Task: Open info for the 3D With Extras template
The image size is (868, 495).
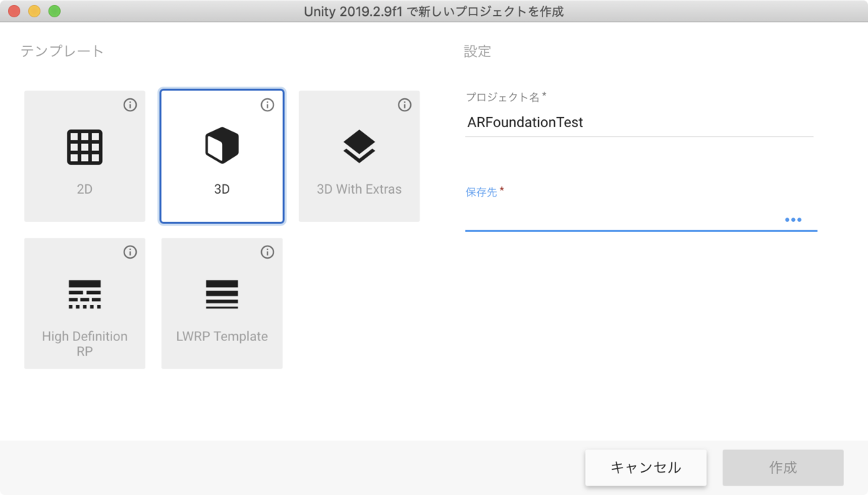Action: [x=404, y=105]
